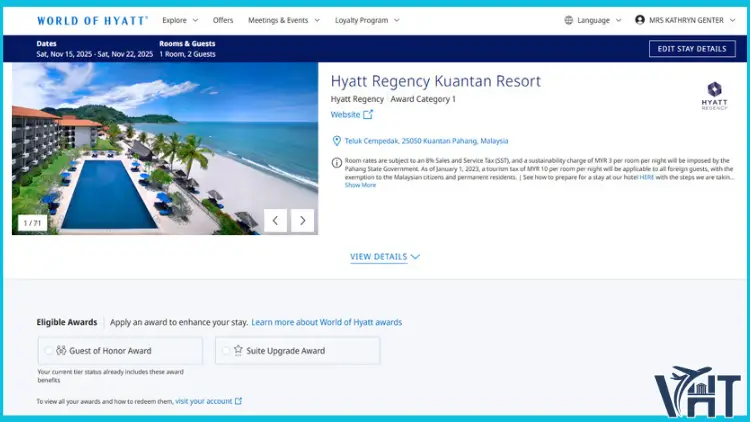Click the Guest of Honor people icon
The height and width of the screenshot is (422, 750).
(61, 350)
